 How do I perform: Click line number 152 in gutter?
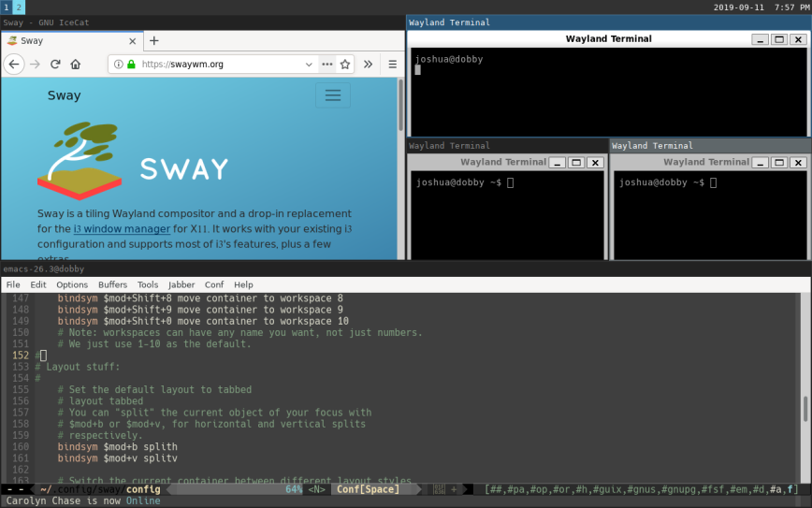(x=21, y=356)
